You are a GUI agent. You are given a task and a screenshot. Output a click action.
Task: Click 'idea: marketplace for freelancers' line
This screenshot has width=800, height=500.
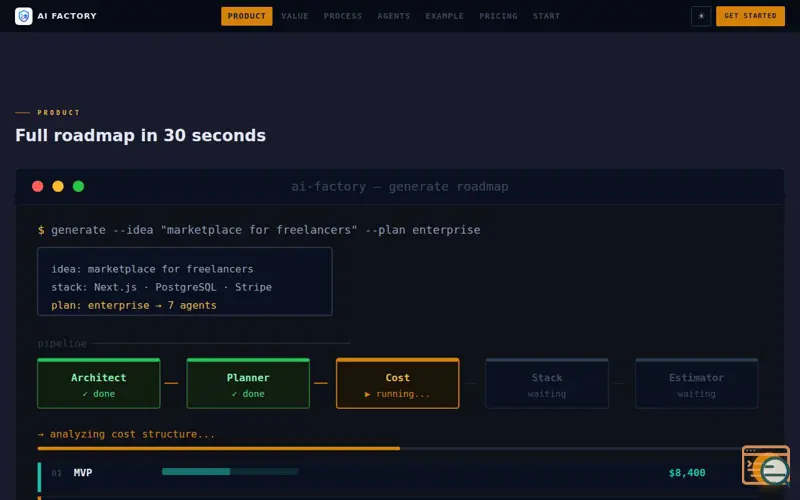[x=152, y=269]
